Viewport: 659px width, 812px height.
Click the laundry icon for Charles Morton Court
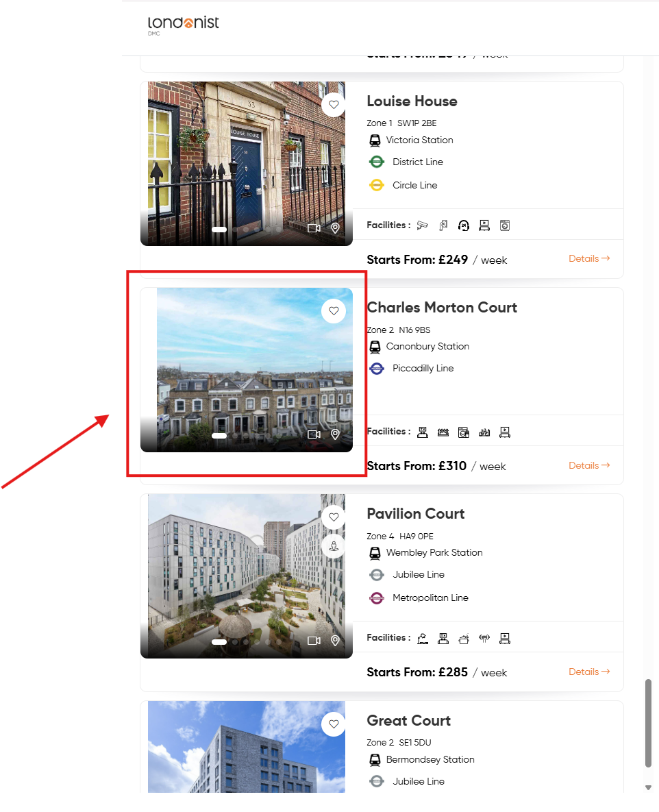point(464,432)
